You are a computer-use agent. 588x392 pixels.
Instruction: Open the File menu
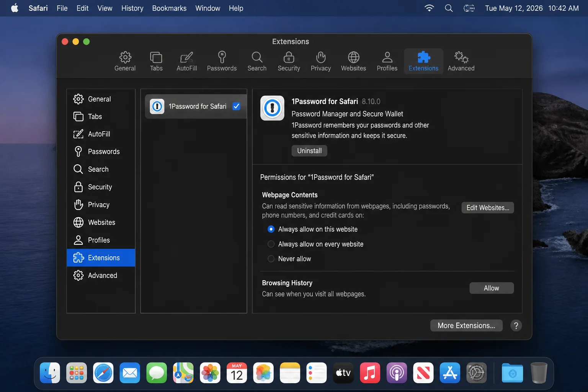coord(62,8)
